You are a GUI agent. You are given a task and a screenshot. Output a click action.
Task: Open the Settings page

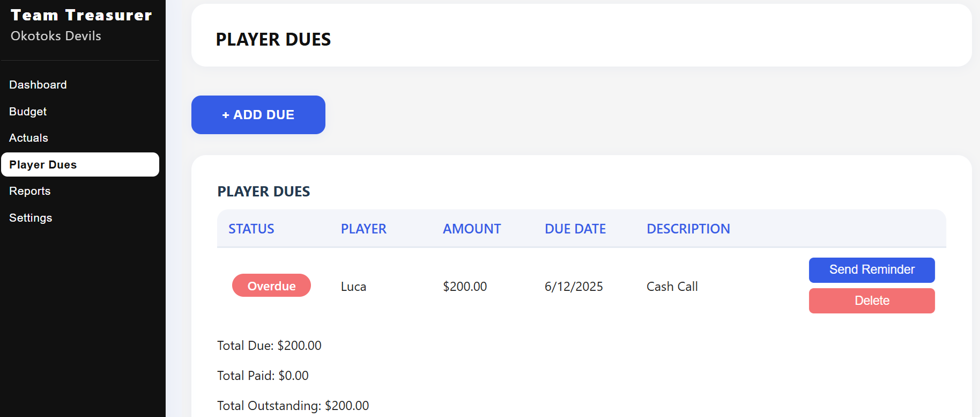(x=31, y=218)
